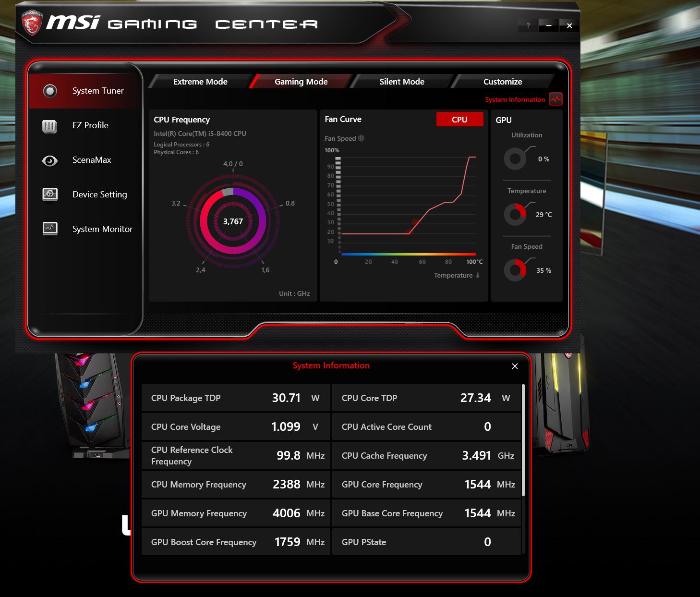Click the GPU Boost Core Frequency value 1759
This screenshot has width=700, height=597.
click(287, 542)
